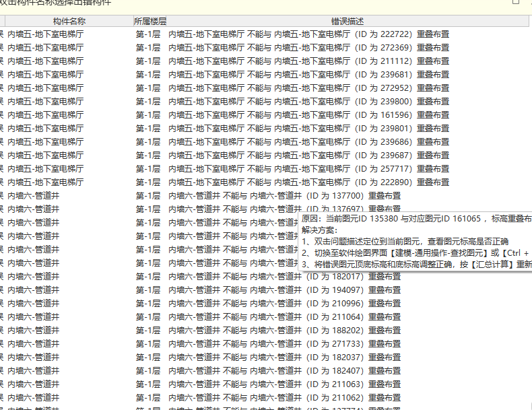Screen dimensions: 532x410
Task: Select the 内墙六-管道井 row with ID 137700
Action: pyautogui.click(x=265, y=196)
